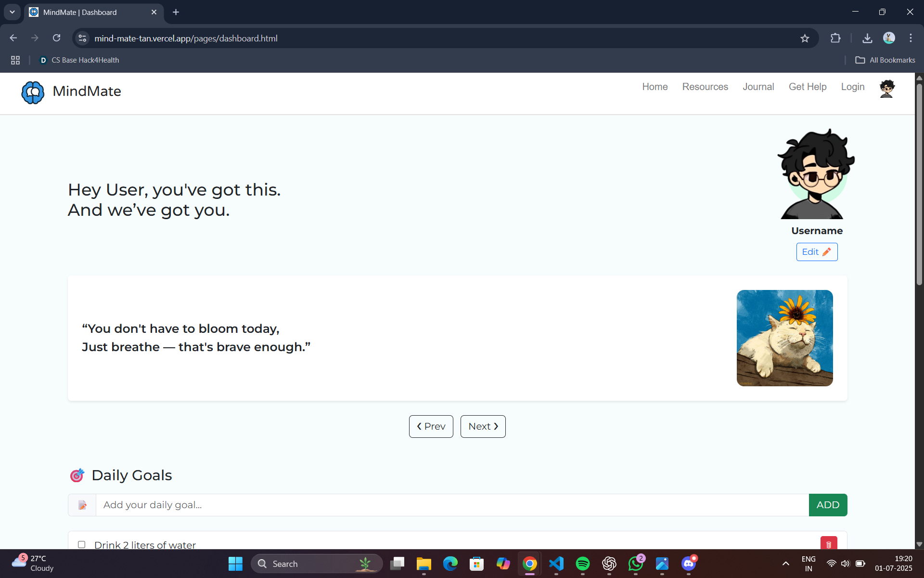Open the tab search dropdown arrow
924x578 pixels.
[12, 12]
